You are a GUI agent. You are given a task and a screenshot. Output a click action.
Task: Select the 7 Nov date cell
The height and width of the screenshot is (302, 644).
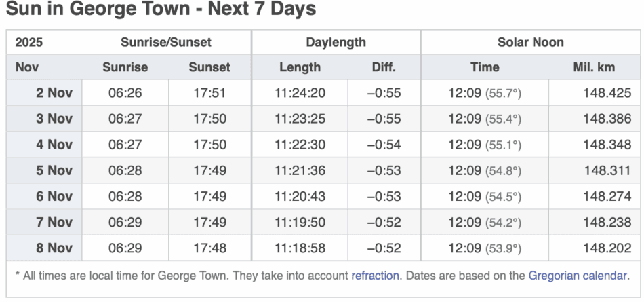pyautogui.click(x=54, y=222)
